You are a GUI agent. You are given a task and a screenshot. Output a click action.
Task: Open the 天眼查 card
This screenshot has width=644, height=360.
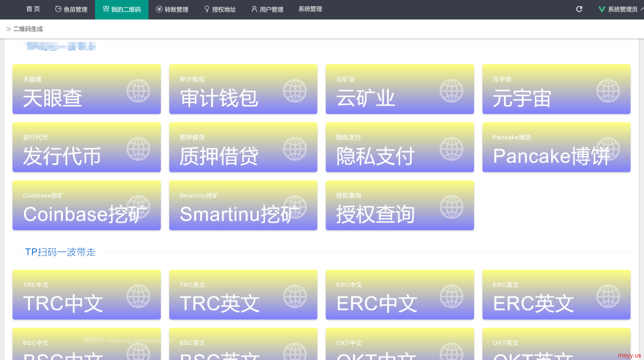(x=87, y=89)
